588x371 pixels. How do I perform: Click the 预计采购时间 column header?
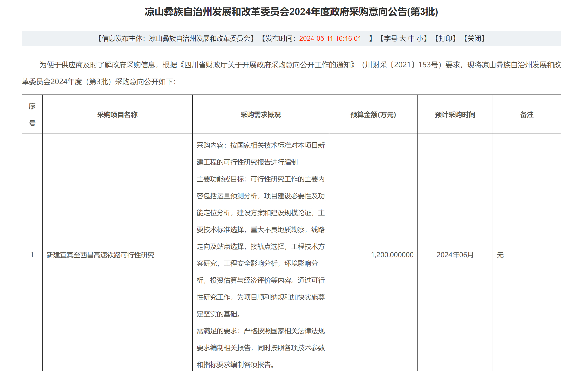(455, 115)
